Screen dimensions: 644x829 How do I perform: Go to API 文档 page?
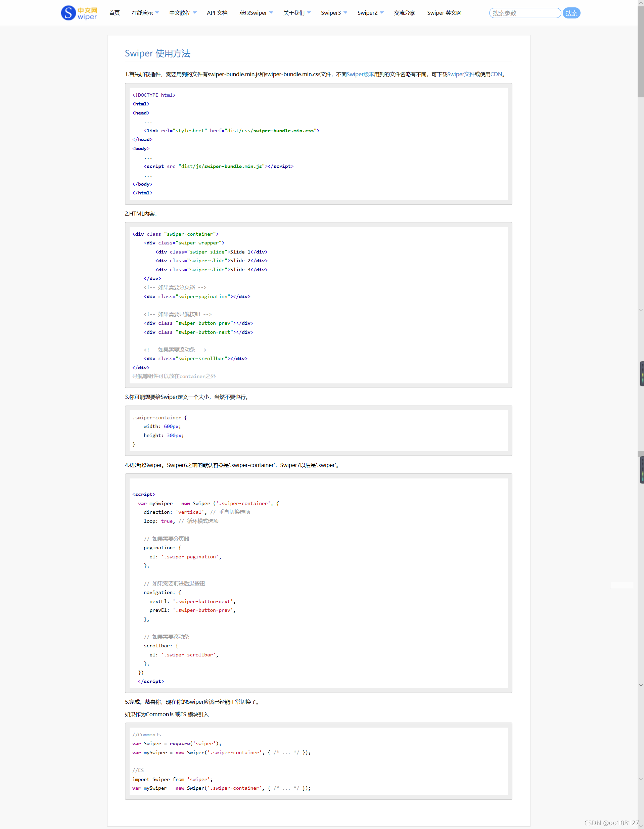217,13
